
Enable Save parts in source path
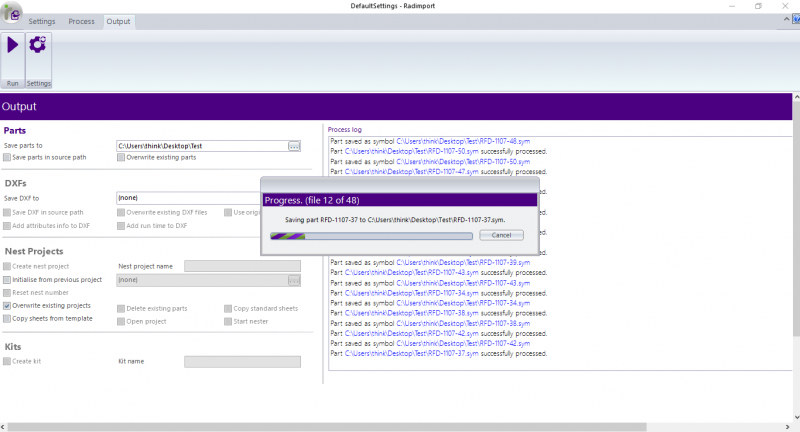coord(7,157)
